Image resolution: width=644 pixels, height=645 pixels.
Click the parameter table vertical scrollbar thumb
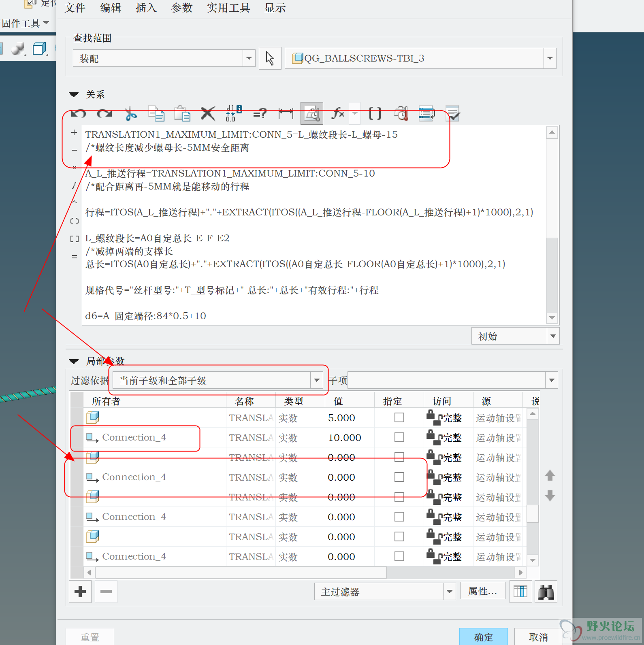pyautogui.click(x=533, y=513)
